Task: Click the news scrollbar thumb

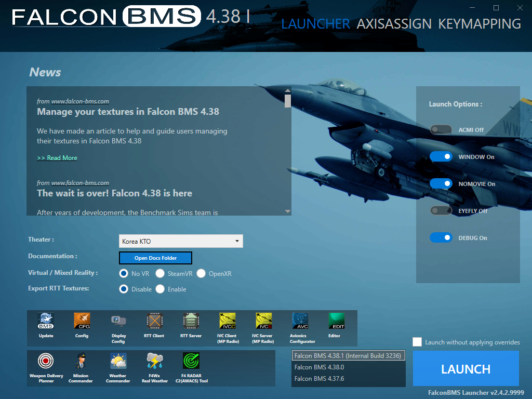Action: pos(288,101)
